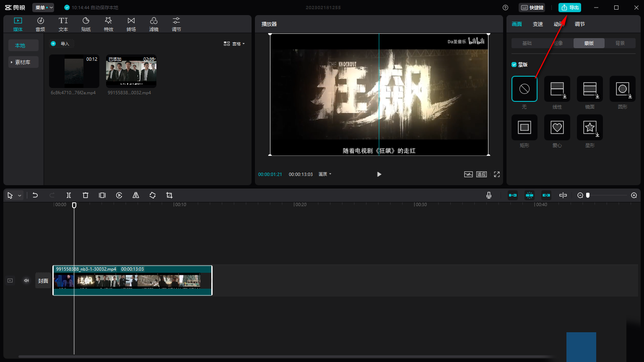The image size is (644, 362).
Task: Toggle the preview axis icon
Action: point(563,195)
